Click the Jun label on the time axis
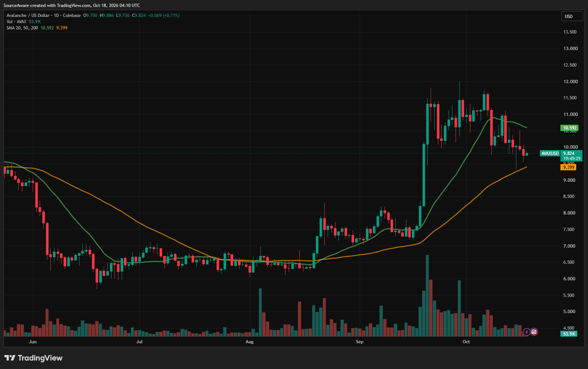The height and width of the screenshot is (369, 588). (x=33, y=342)
